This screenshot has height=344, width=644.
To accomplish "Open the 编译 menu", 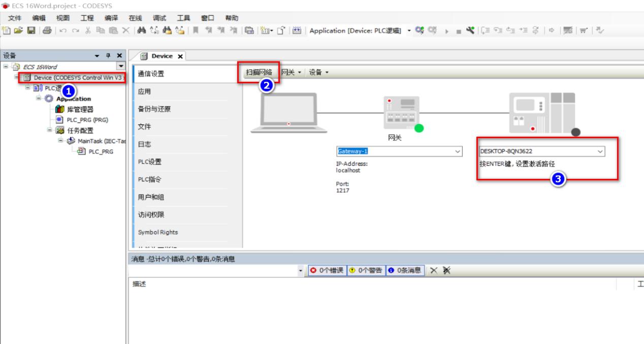I will point(111,18).
